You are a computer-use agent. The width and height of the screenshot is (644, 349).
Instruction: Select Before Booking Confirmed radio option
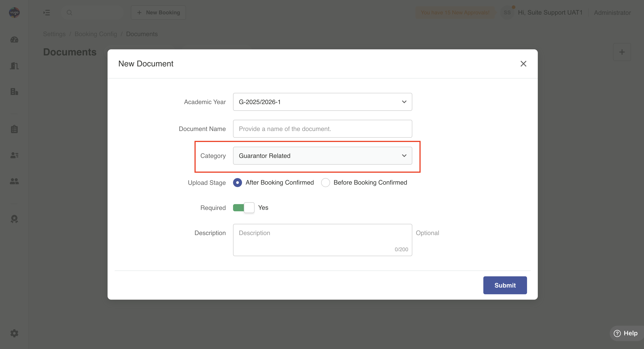coord(325,183)
